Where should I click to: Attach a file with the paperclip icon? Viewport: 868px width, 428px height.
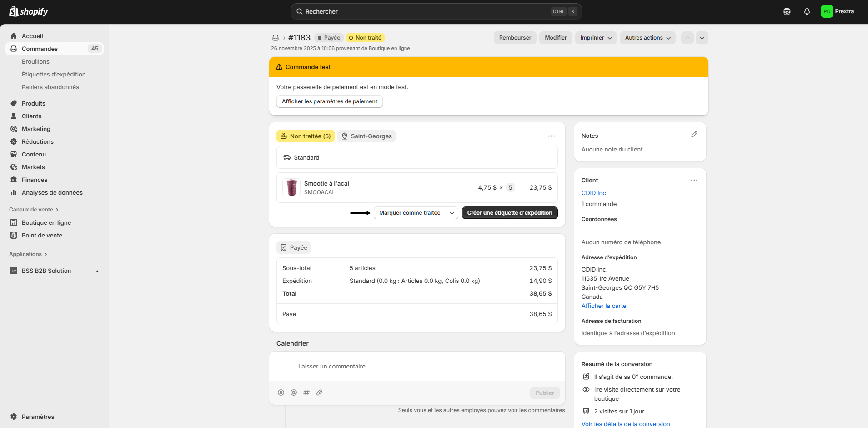tap(319, 393)
